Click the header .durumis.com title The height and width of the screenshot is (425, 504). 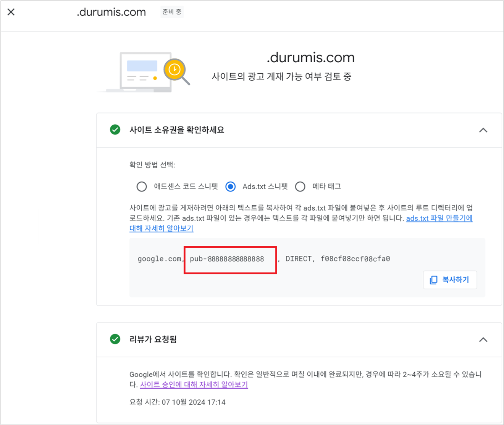[111, 12]
